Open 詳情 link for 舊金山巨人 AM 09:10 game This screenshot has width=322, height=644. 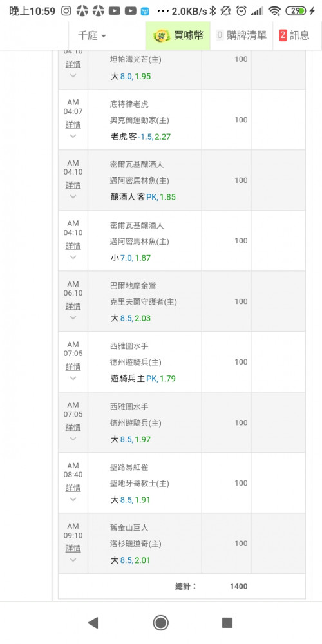coord(73,548)
